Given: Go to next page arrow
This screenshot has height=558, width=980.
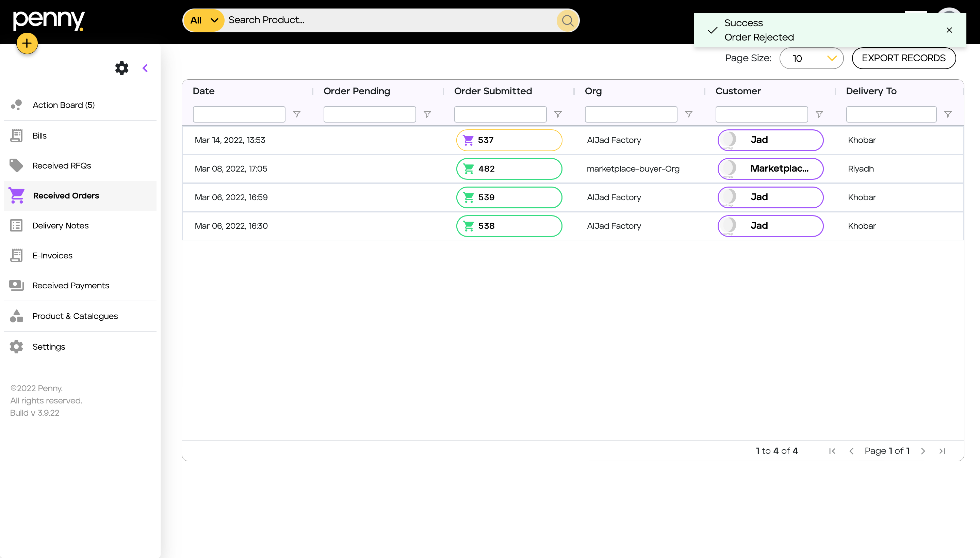Looking at the screenshot, I should click(923, 451).
